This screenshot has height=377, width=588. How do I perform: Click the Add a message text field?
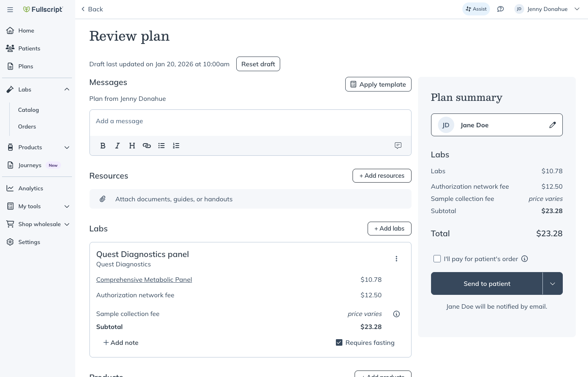coord(250,122)
